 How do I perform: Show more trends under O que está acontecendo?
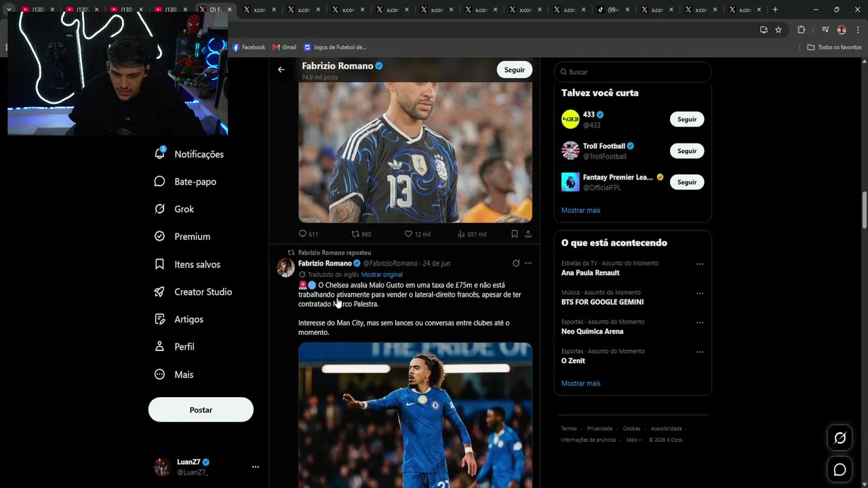pos(580,384)
